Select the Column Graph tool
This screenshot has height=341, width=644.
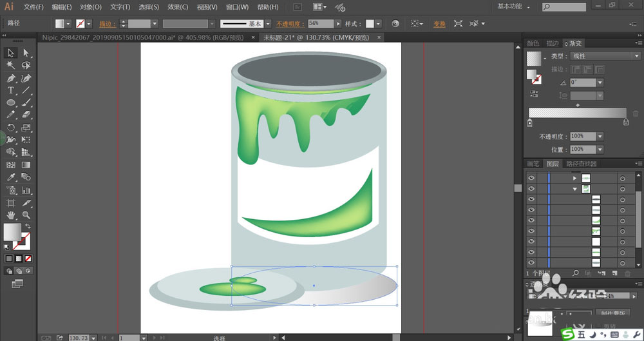(26, 190)
